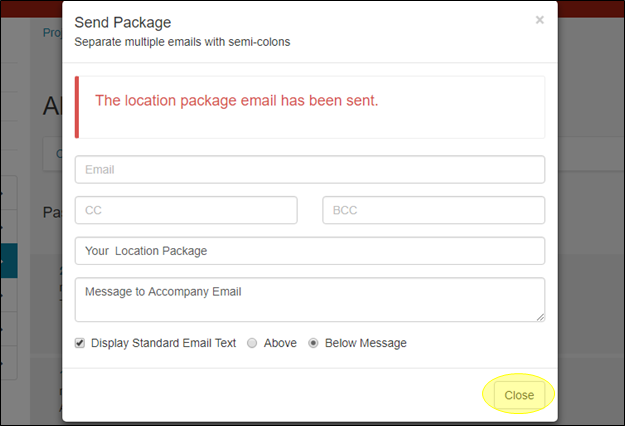625x426 pixels.
Task: Focus the BCC input field
Action: point(433,210)
